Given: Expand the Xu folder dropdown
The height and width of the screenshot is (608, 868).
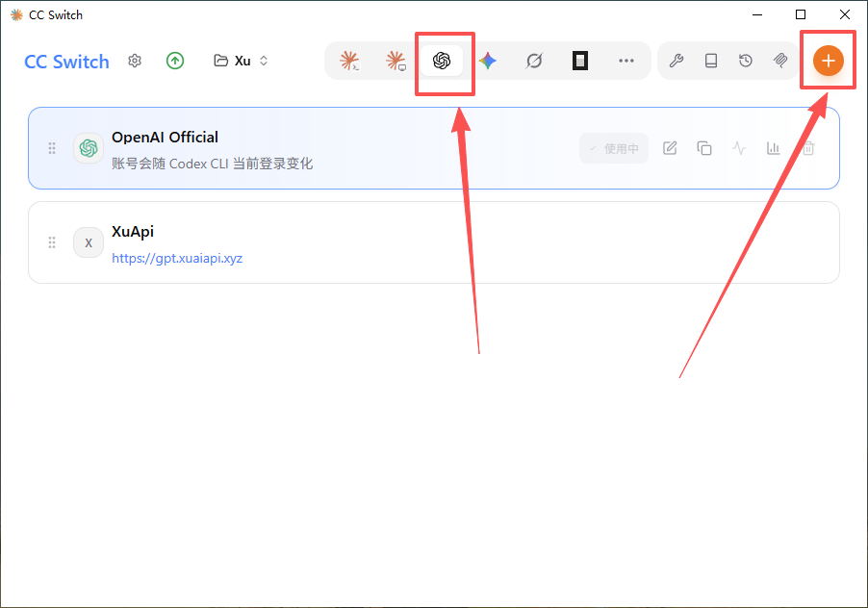Looking at the screenshot, I should tap(242, 61).
